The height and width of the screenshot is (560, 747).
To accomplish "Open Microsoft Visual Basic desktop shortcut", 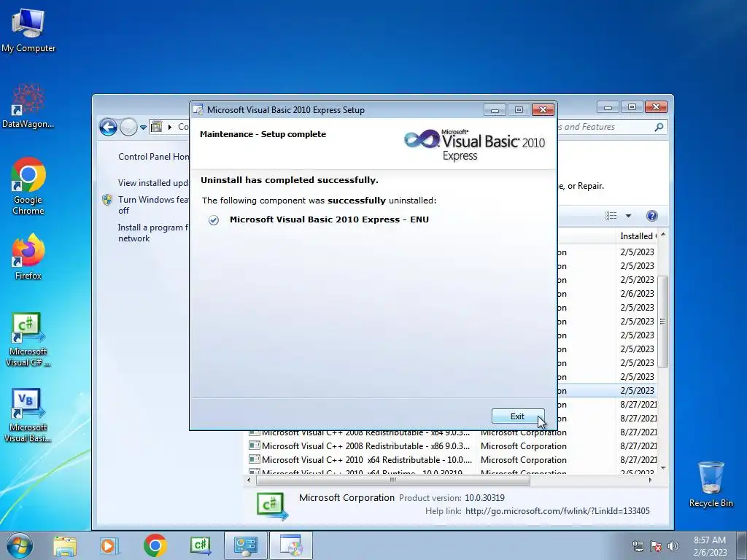I will 28,416.
